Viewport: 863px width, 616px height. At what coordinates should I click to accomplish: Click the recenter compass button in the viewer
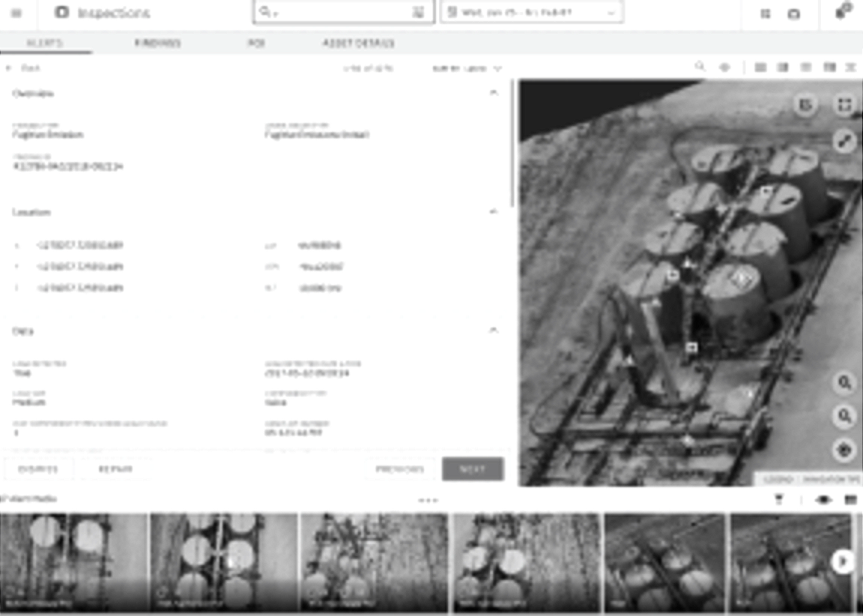[844, 451]
